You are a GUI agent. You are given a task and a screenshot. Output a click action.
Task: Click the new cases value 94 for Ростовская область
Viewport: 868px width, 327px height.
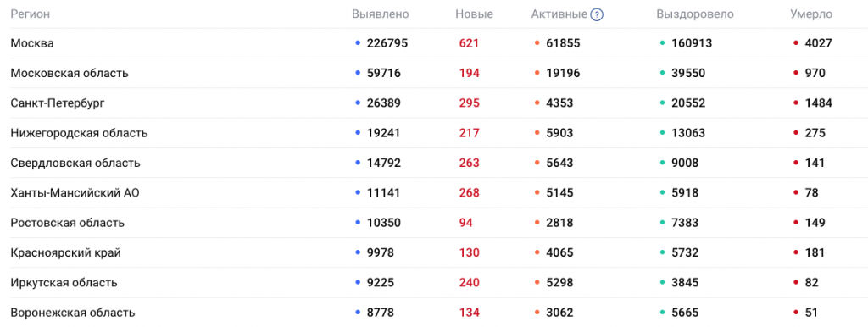coord(466,223)
